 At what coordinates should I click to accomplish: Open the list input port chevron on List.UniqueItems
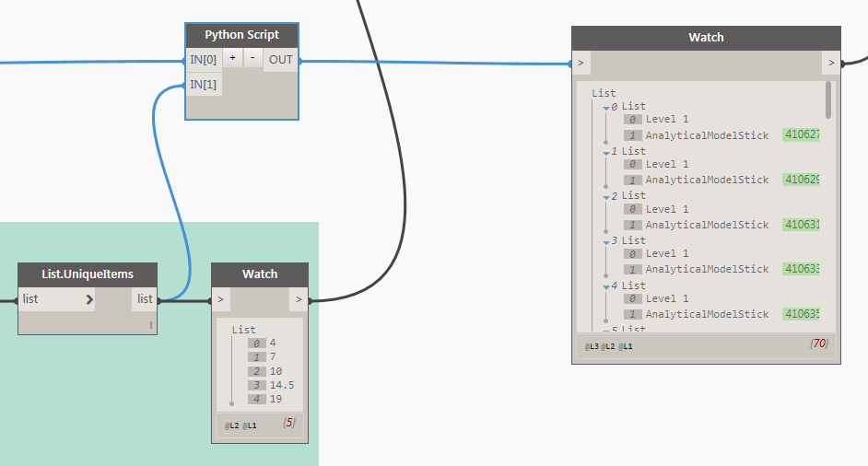[x=89, y=299]
